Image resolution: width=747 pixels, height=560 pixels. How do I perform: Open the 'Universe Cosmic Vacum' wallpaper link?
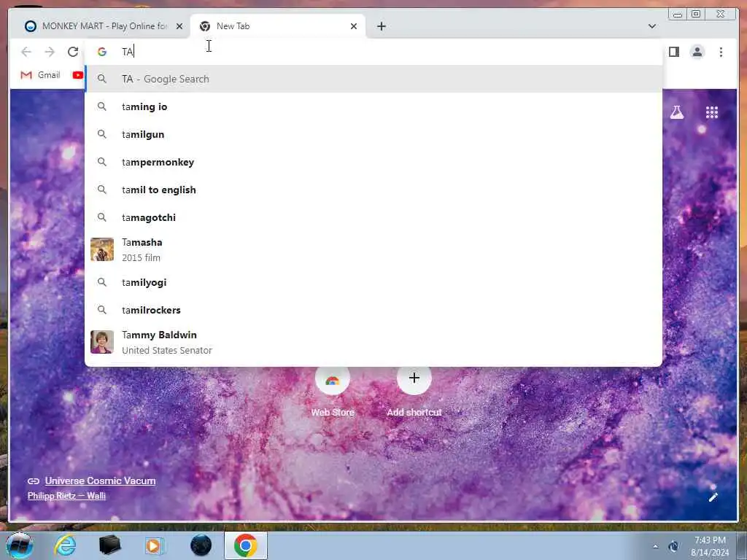coord(100,481)
